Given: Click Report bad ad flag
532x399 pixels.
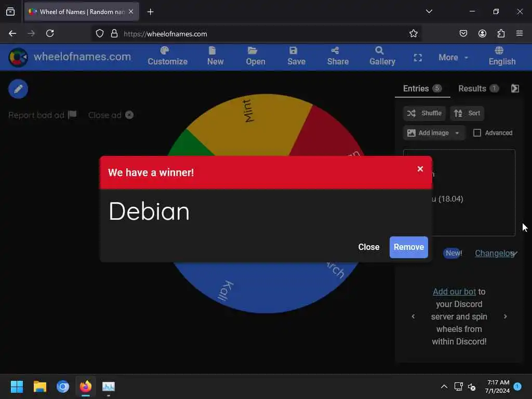Looking at the screenshot, I should 43,115.
